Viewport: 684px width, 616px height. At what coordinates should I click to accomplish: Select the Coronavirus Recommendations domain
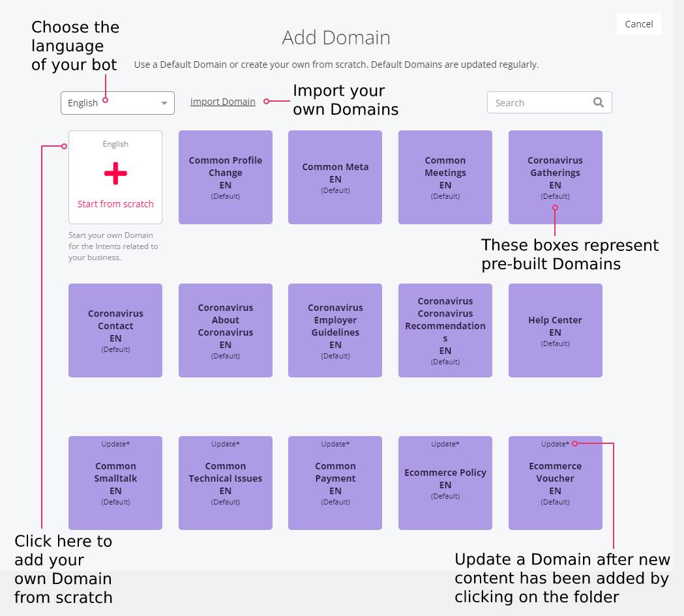(x=445, y=330)
